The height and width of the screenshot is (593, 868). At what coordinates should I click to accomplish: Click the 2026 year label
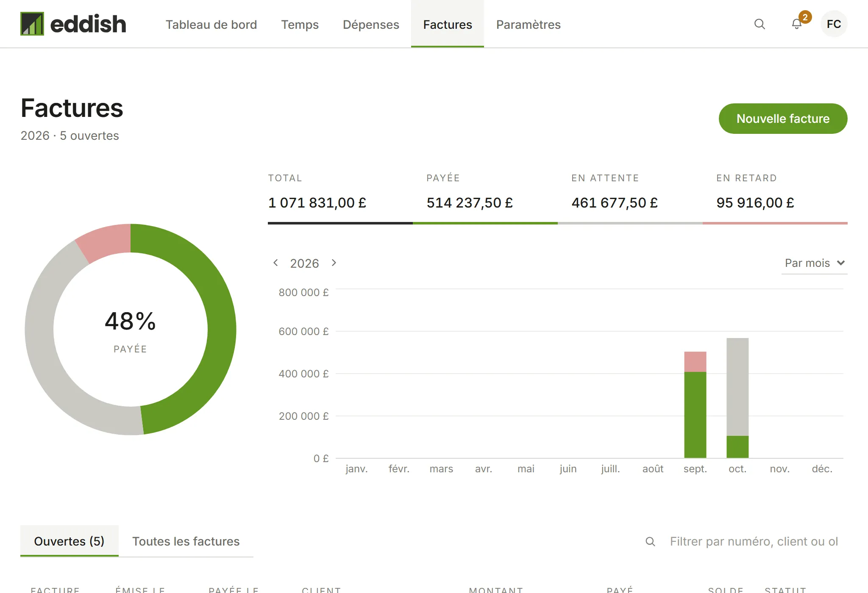tap(304, 263)
